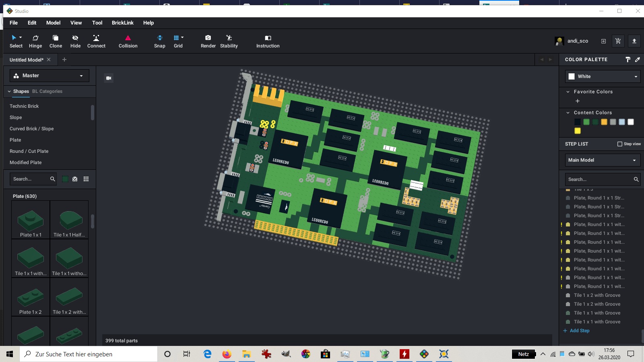644x362 pixels.
Task: Activate the Clone tool
Action: [56, 41]
